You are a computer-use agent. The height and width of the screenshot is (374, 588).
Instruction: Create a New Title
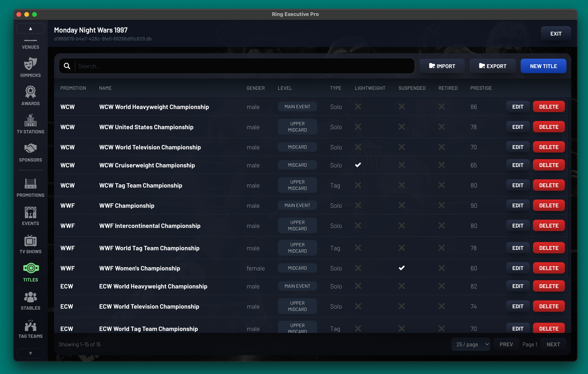[x=543, y=66]
